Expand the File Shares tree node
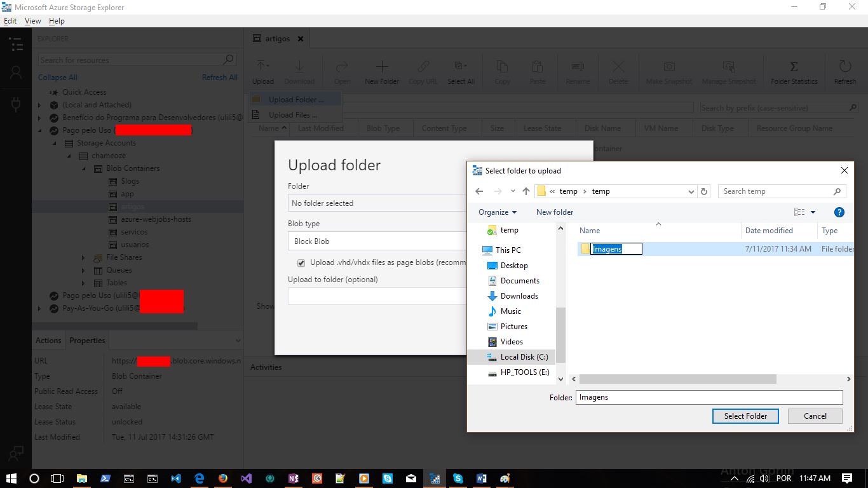 point(83,257)
